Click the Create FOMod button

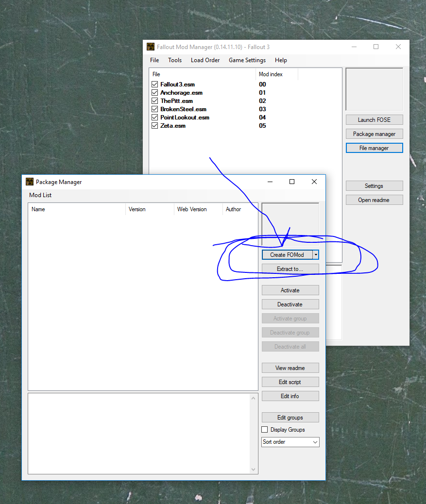[287, 254]
